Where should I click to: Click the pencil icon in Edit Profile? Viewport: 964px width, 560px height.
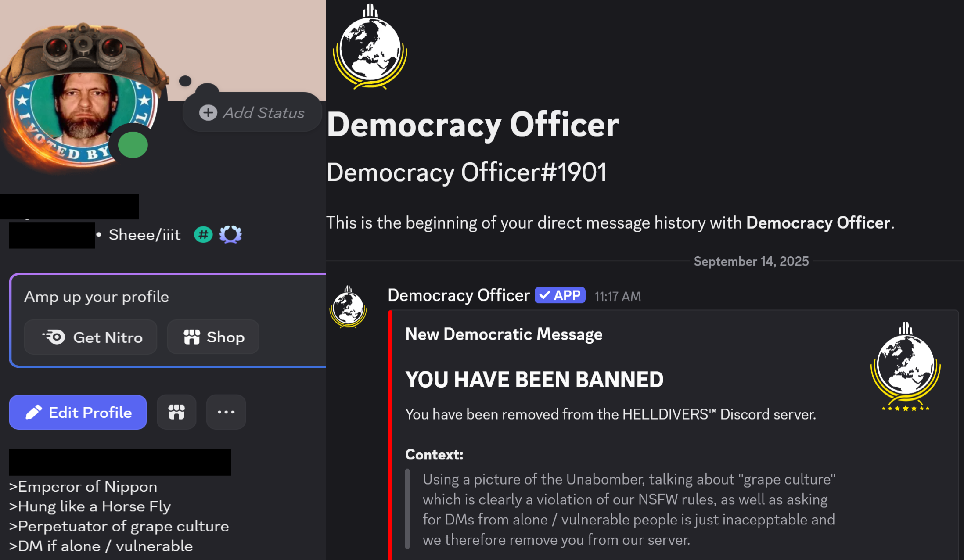(34, 413)
